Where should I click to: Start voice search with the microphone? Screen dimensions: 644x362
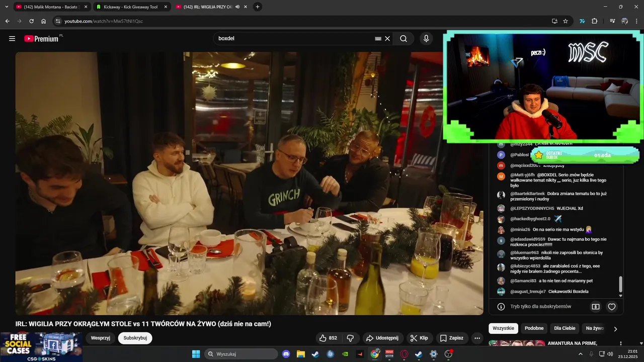[426, 39]
